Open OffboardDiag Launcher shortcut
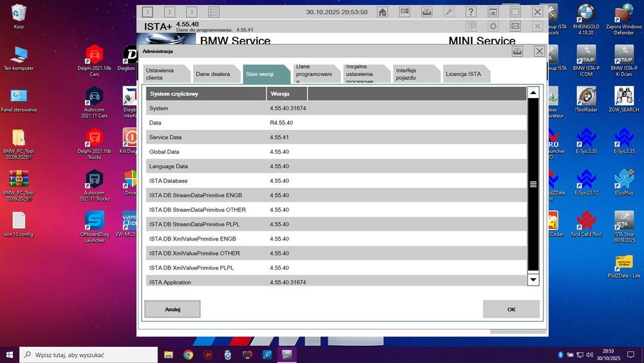 94,226
